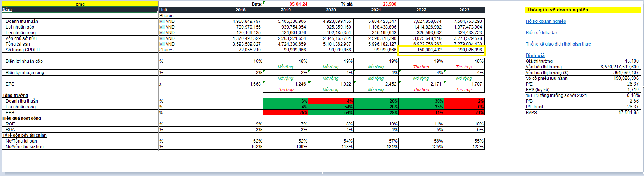Select market price value 45,100
This screenshot has width=644, height=176.
click(x=615, y=61)
